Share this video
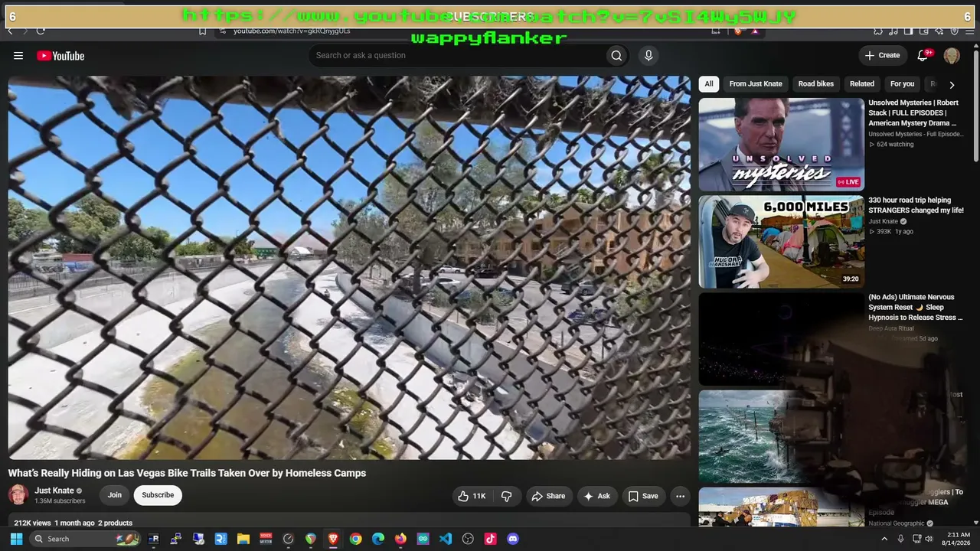The width and height of the screenshot is (980, 551). coord(548,496)
